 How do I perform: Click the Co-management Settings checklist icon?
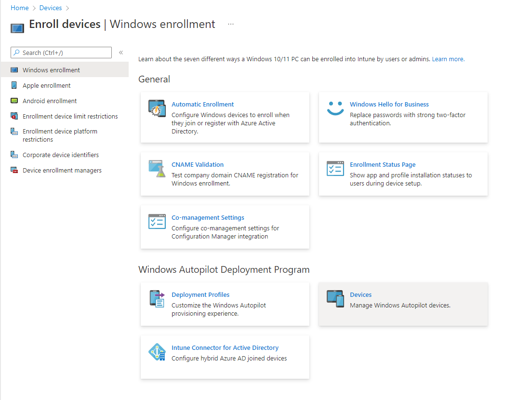tap(157, 222)
